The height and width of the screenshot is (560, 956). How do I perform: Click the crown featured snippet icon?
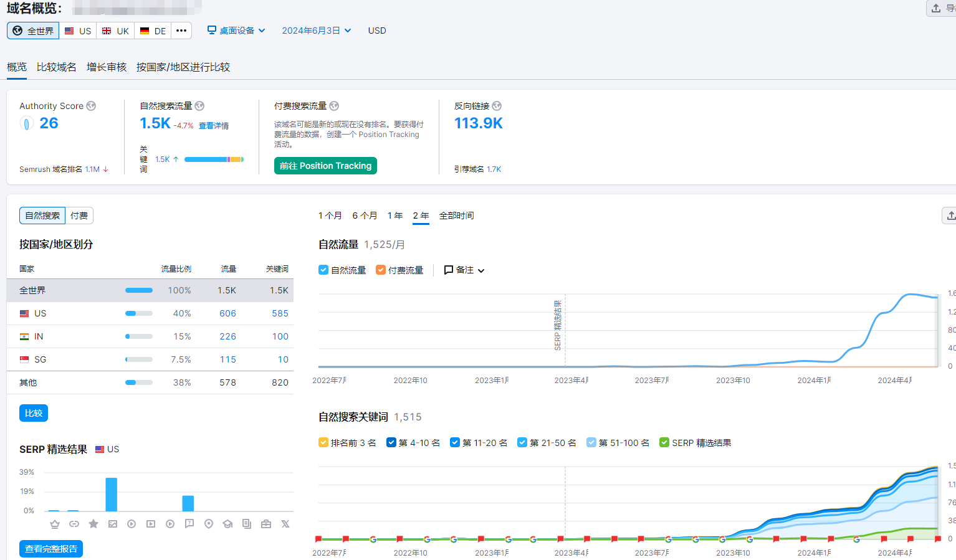[x=55, y=524]
